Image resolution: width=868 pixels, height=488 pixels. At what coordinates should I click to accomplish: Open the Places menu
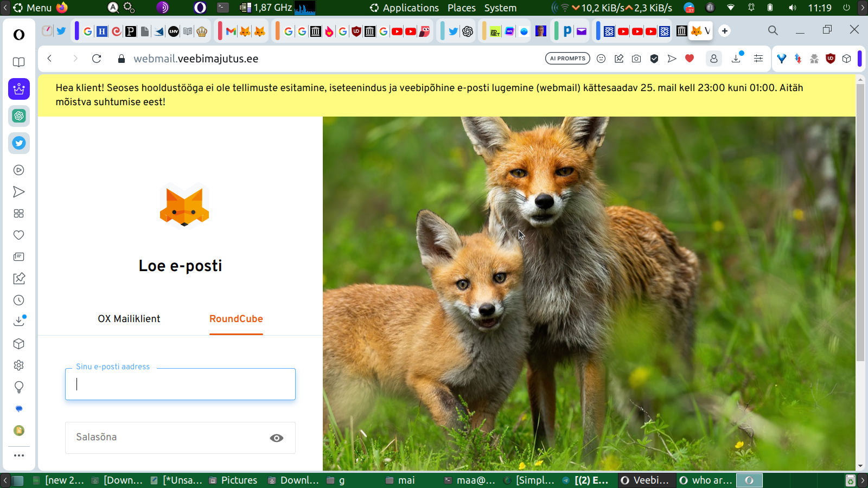[x=462, y=8]
